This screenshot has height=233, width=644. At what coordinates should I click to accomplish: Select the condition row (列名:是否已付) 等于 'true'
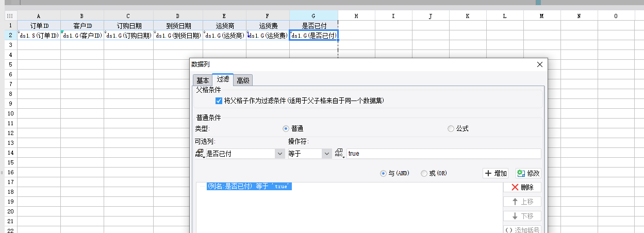point(250,187)
